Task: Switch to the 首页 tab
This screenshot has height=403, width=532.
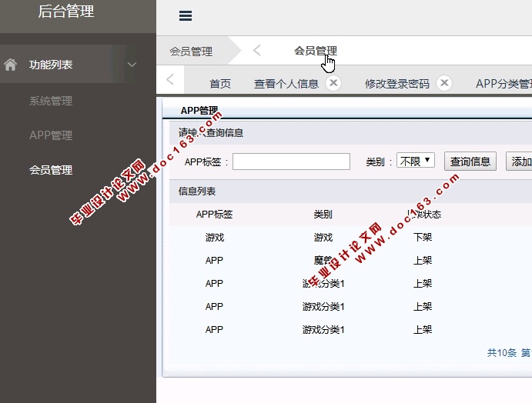Action: click(220, 83)
